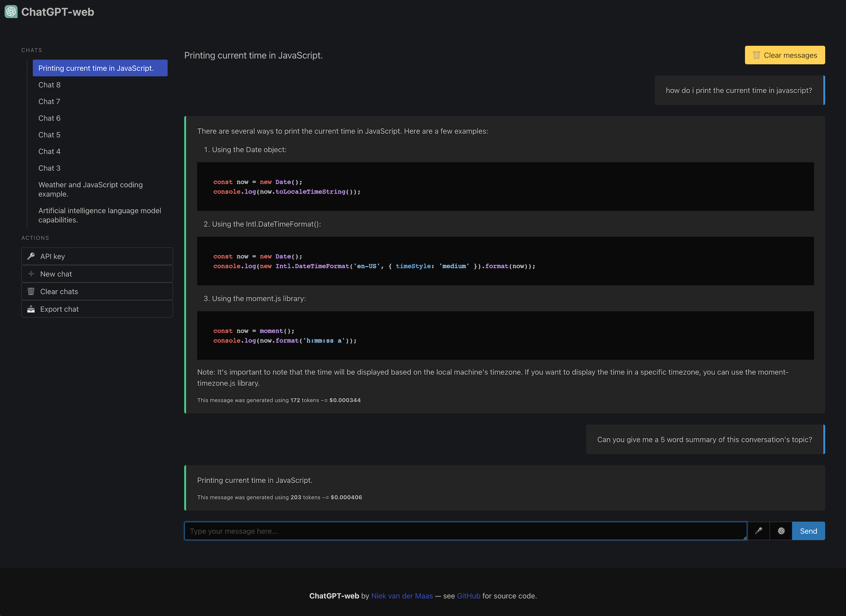846x616 pixels.
Task: Open Chat 8 conversation
Action: point(49,84)
